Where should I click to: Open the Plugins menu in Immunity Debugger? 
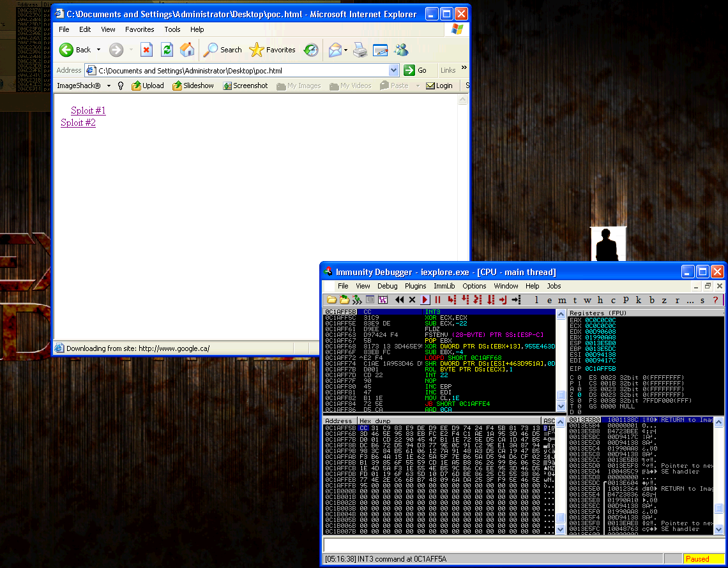click(415, 286)
